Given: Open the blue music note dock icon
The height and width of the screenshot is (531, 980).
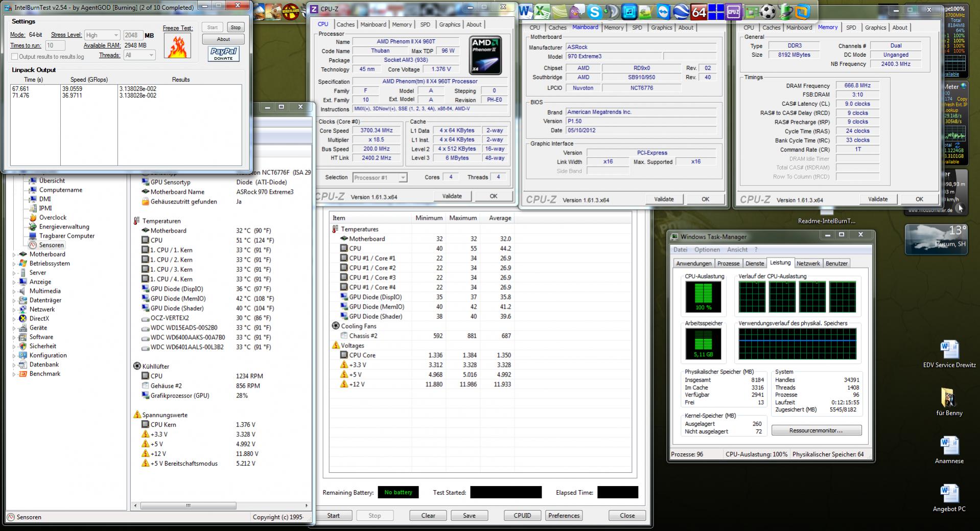Looking at the screenshot, I should [x=629, y=11].
